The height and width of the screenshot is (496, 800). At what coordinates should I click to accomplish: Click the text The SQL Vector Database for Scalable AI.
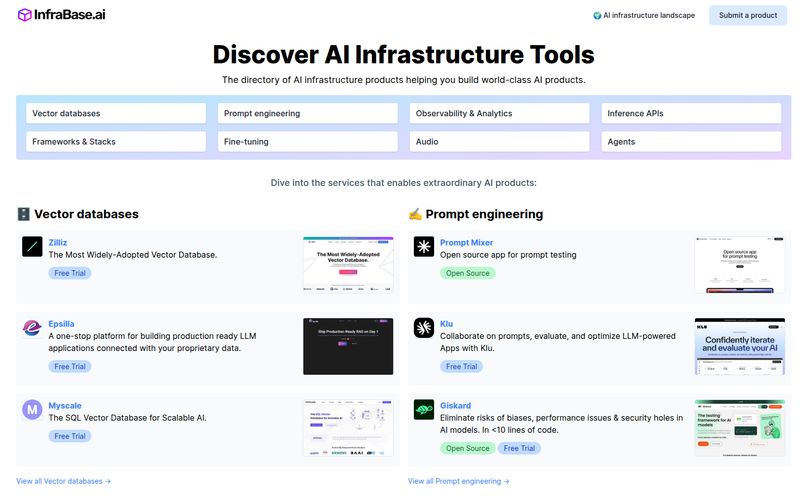(x=128, y=417)
